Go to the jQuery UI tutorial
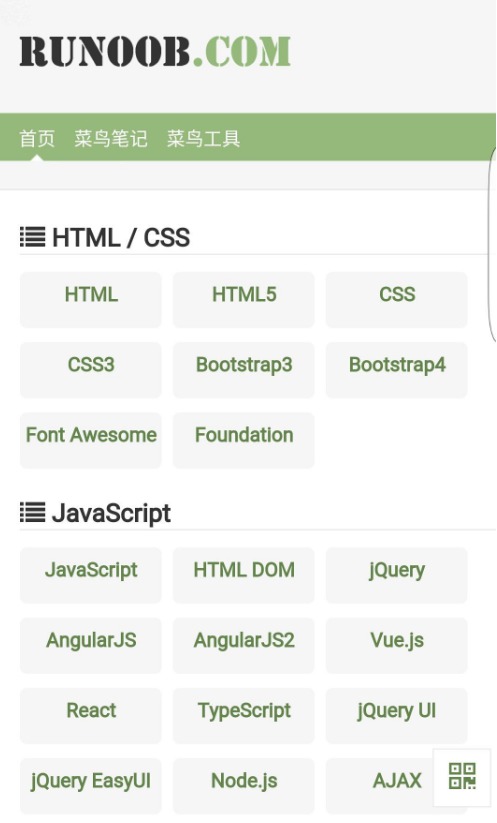Viewport: 497px width, 823px height. pyautogui.click(x=397, y=716)
